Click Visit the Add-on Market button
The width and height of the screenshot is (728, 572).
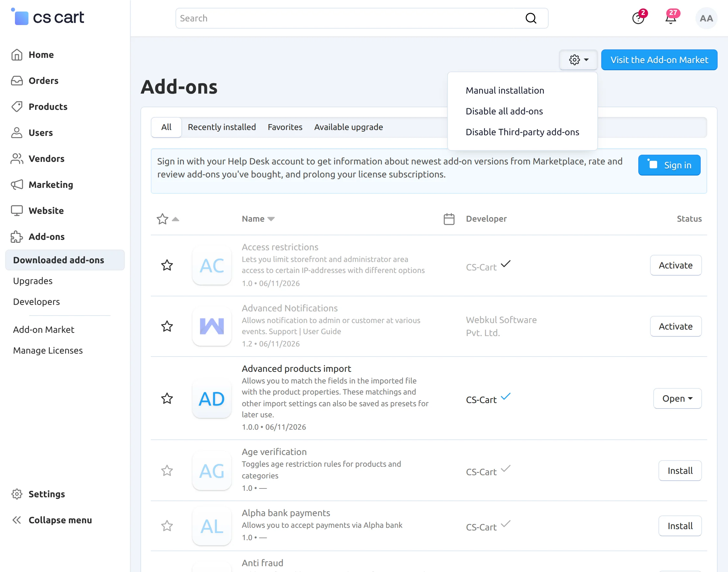point(659,60)
